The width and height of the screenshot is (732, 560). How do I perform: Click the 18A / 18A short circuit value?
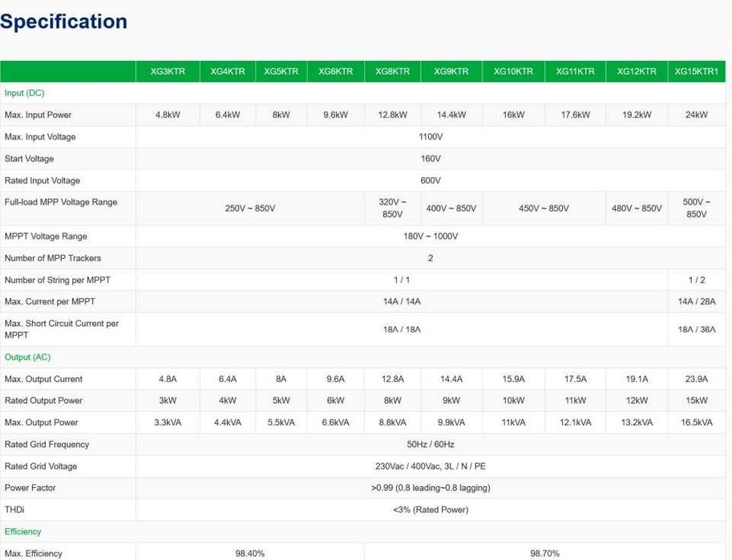click(x=402, y=329)
